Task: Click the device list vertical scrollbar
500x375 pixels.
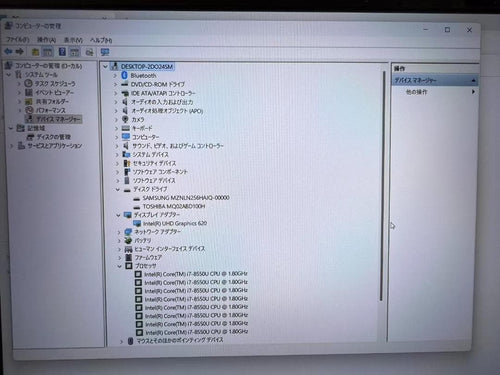Action: pos(382,187)
